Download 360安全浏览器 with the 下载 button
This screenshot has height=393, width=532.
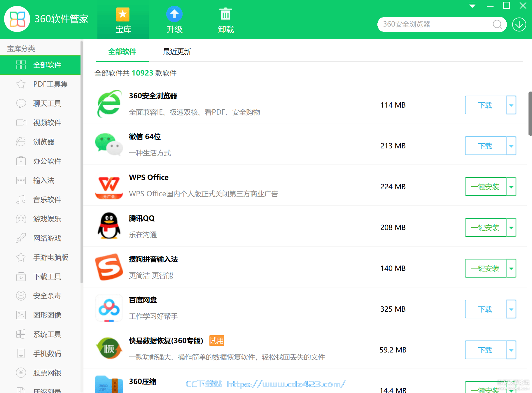pyautogui.click(x=486, y=105)
